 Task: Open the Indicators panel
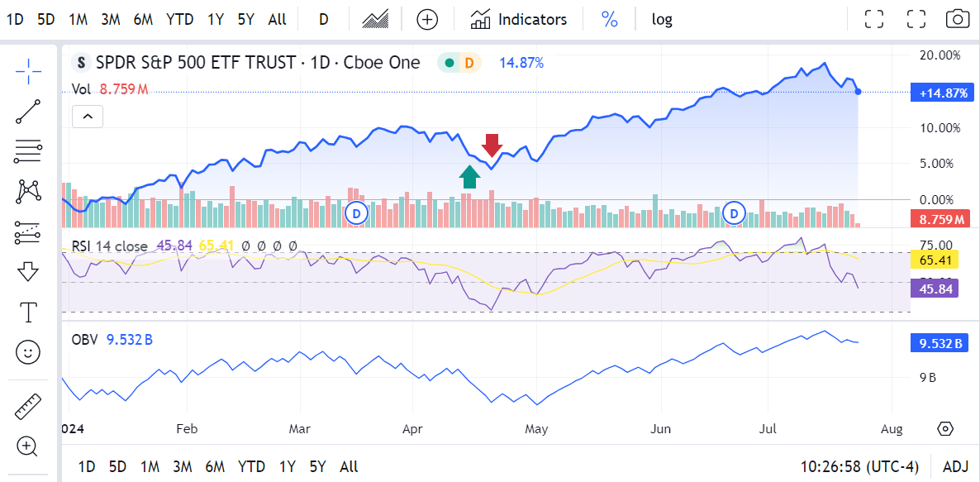tap(518, 19)
